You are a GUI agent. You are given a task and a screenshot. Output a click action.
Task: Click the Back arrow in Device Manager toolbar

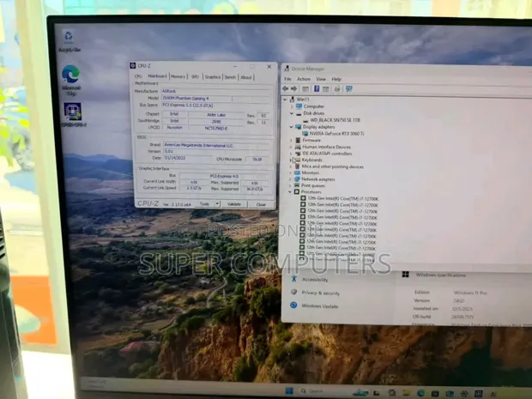tap(286, 89)
